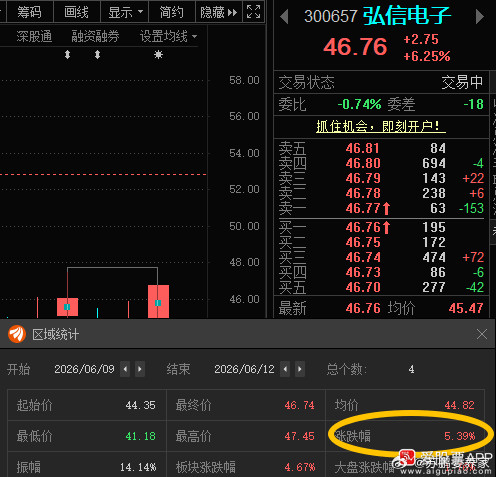Select the 买四 price 46.73
Image resolution: width=496 pixels, height=477 pixels.
363,272
